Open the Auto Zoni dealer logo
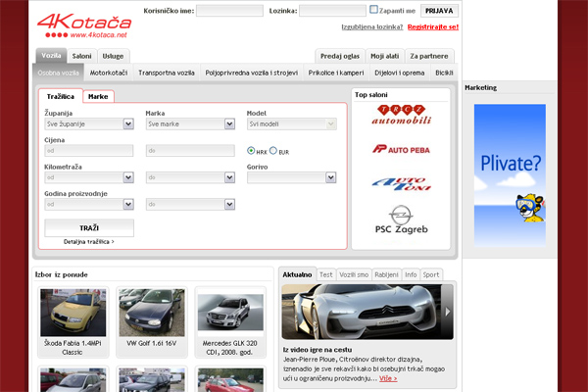 point(400,182)
